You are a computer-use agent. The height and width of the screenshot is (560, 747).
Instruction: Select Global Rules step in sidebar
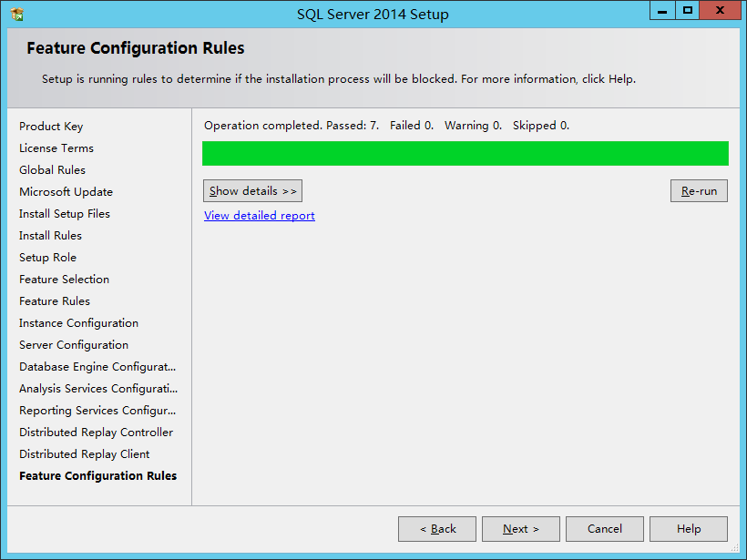point(53,170)
